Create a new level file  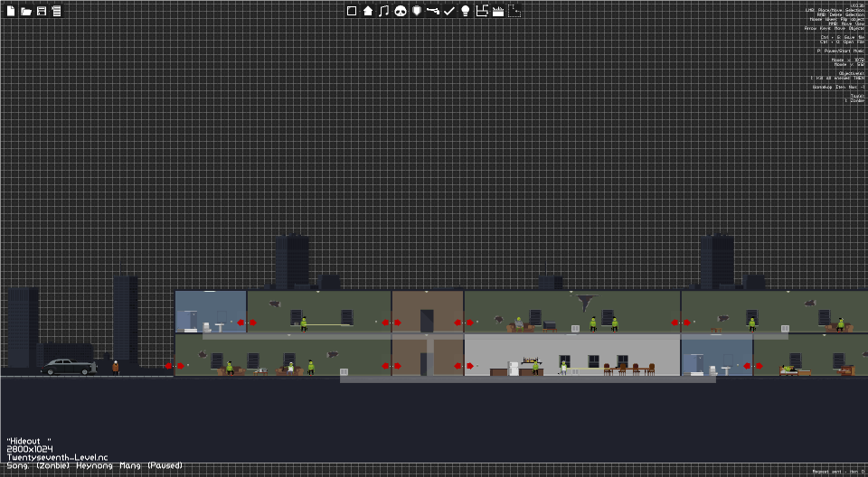(11, 11)
